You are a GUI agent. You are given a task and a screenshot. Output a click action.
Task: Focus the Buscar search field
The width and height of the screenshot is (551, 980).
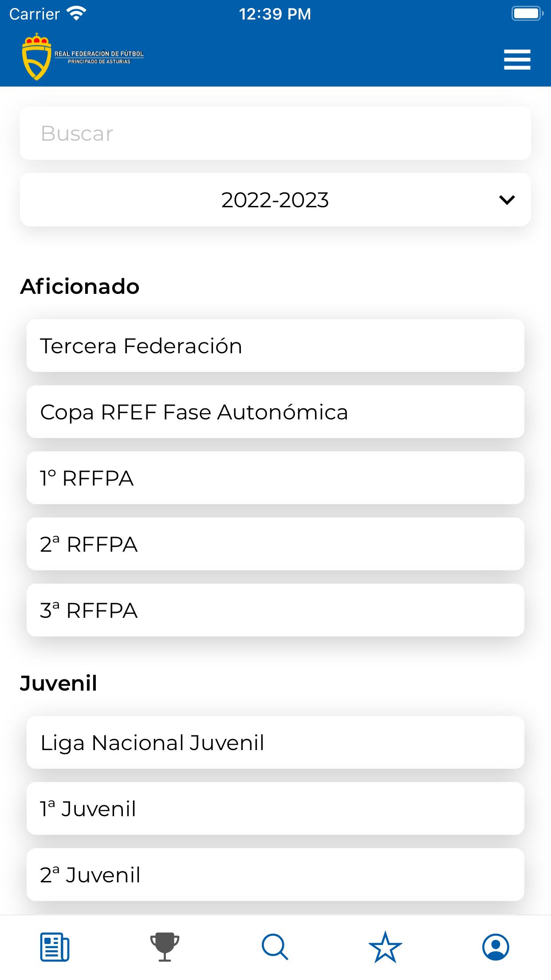coord(275,133)
